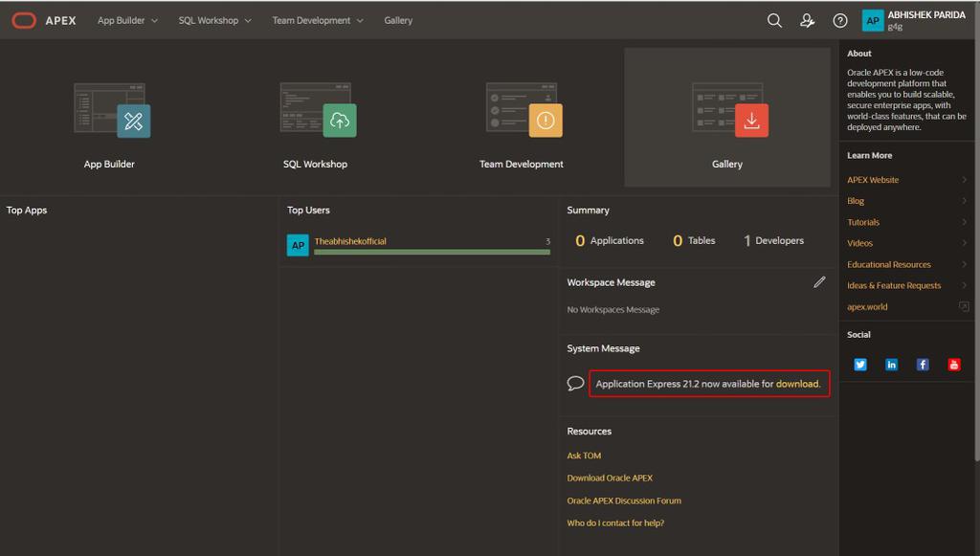The width and height of the screenshot is (980, 556).
Task: Click the Team Development tile label
Action: pos(522,164)
